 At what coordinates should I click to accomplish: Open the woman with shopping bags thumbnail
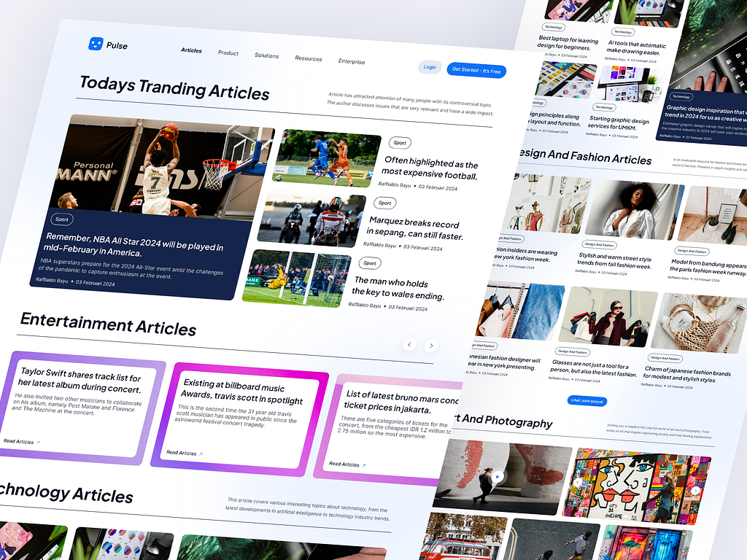click(x=609, y=316)
